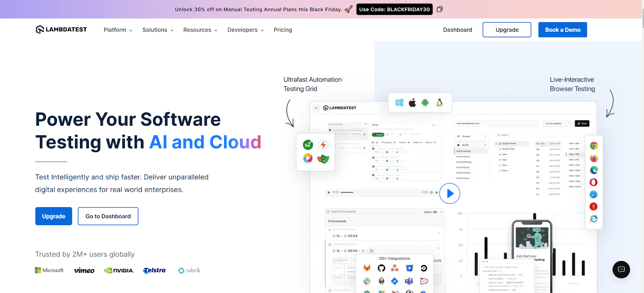Click the blue Upgrade button below the headline
This screenshot has width=644, height=293.
point(54,216)
